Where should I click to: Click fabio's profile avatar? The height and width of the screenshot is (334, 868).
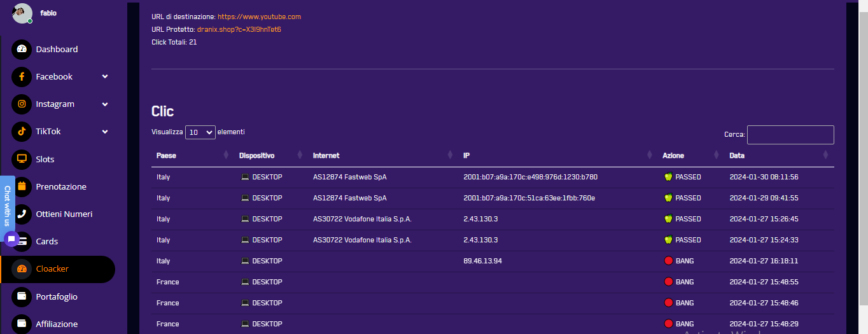point(22,13)
